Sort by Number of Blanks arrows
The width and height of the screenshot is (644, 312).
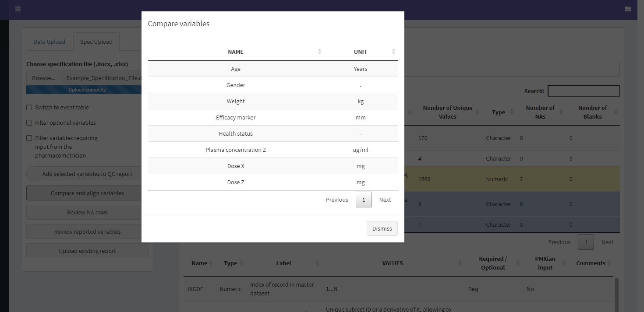point(615,112)
